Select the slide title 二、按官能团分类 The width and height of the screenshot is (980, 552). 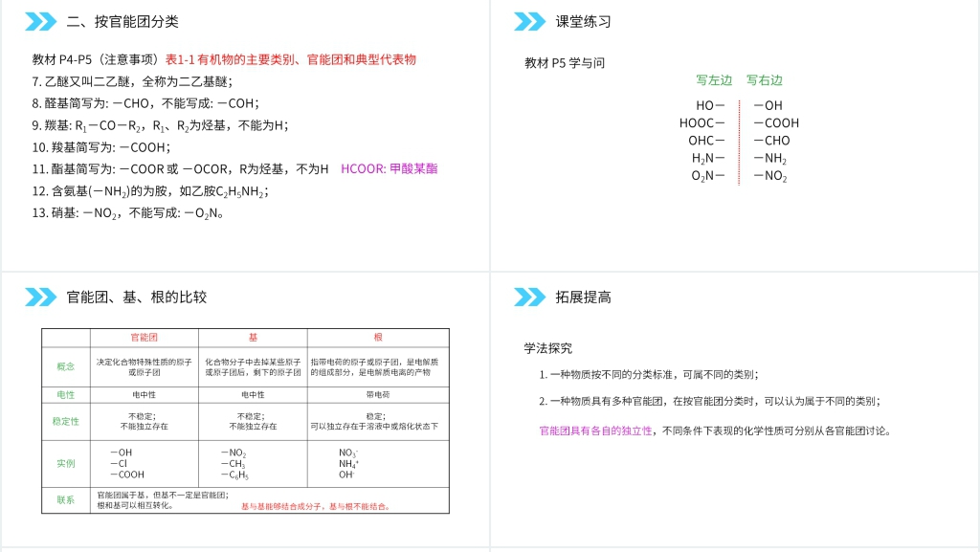click(x=122, y=22)
